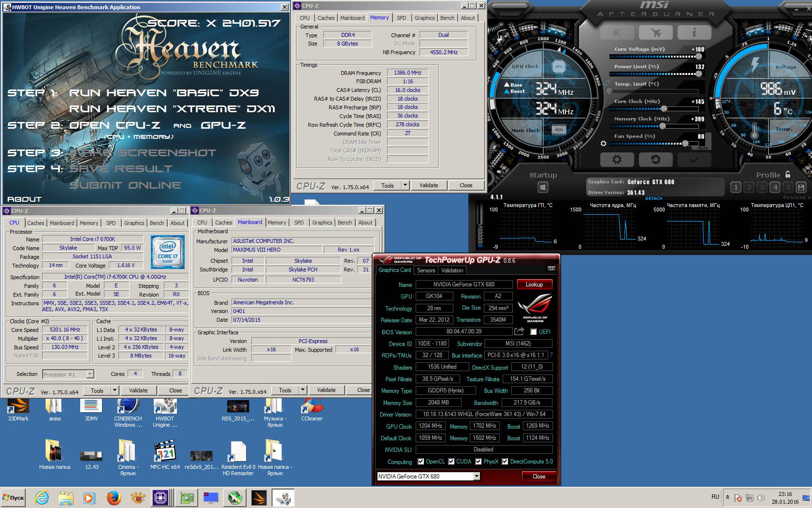Open the Tools dropdown arrow in CPU tab CPU-Z window

point(115,390)
